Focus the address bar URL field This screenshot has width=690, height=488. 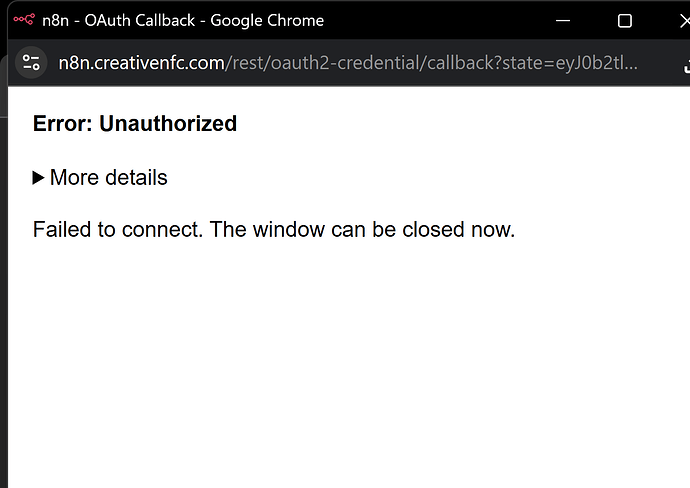348,63
